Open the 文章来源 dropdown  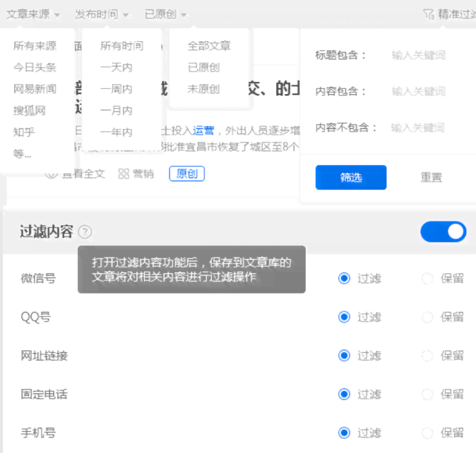tap(29, 13)
